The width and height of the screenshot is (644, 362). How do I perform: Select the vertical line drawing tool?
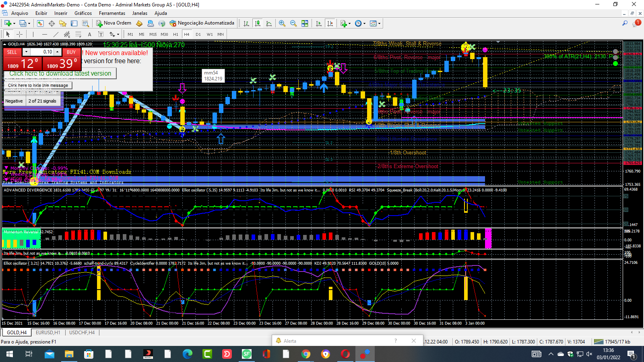point(33,34)
